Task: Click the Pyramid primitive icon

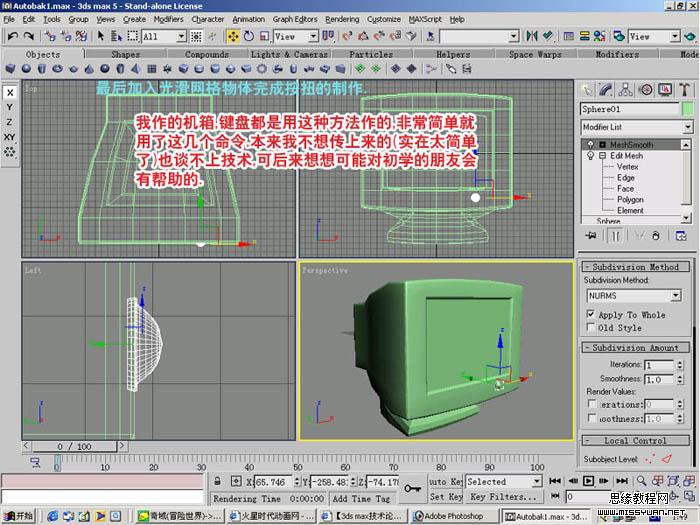Action: 136,69
